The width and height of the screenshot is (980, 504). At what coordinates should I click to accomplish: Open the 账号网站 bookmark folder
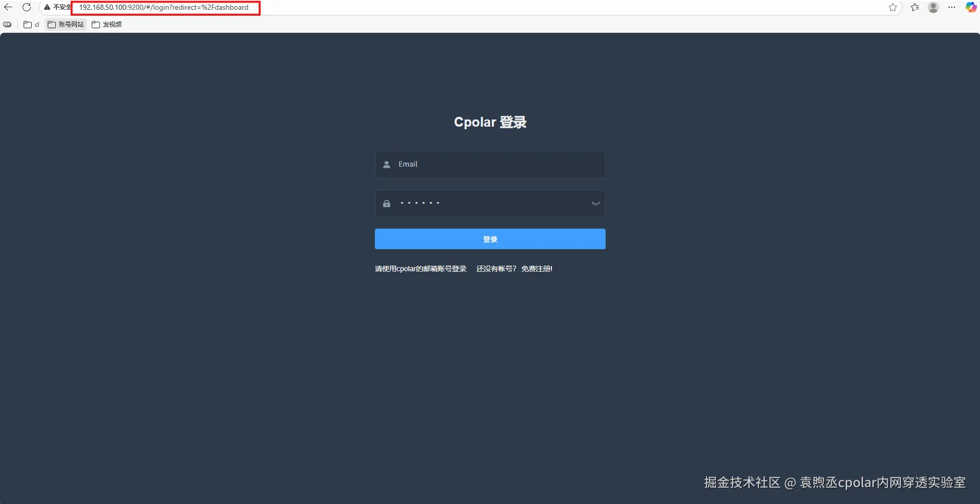[66, 25]
